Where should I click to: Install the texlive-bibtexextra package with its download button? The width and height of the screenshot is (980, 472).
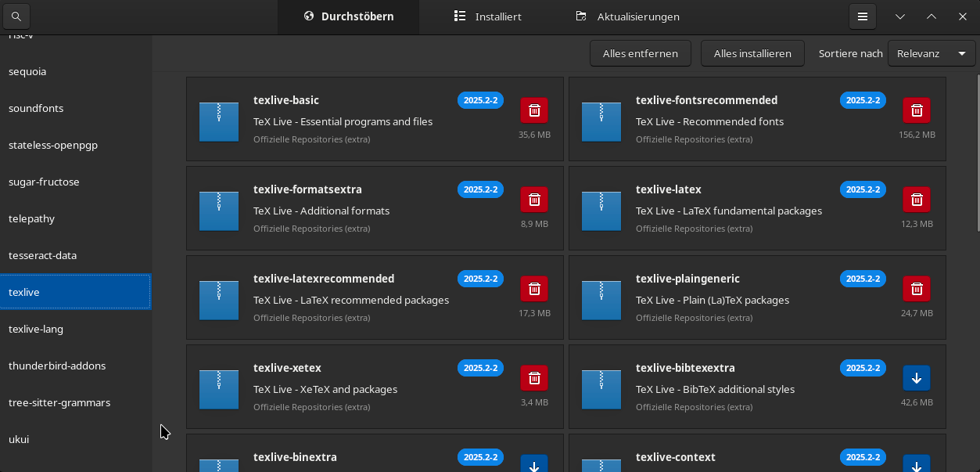[x=917, y=378]
